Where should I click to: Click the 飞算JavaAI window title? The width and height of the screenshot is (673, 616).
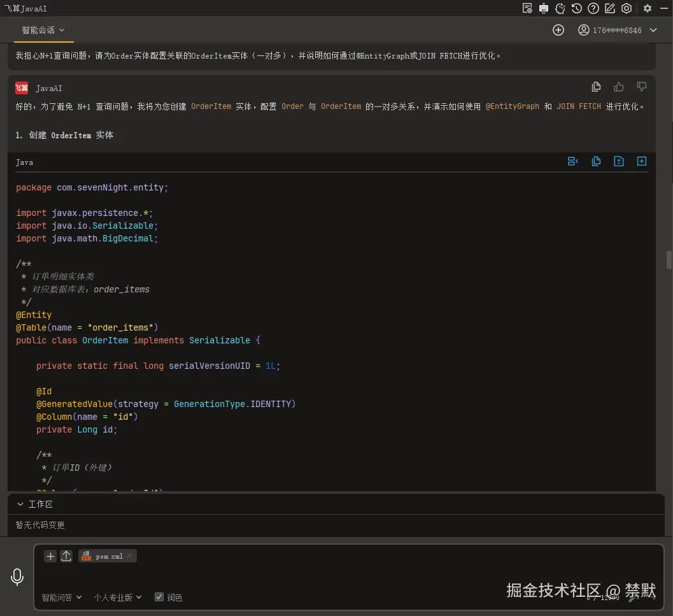pos(25,8)
